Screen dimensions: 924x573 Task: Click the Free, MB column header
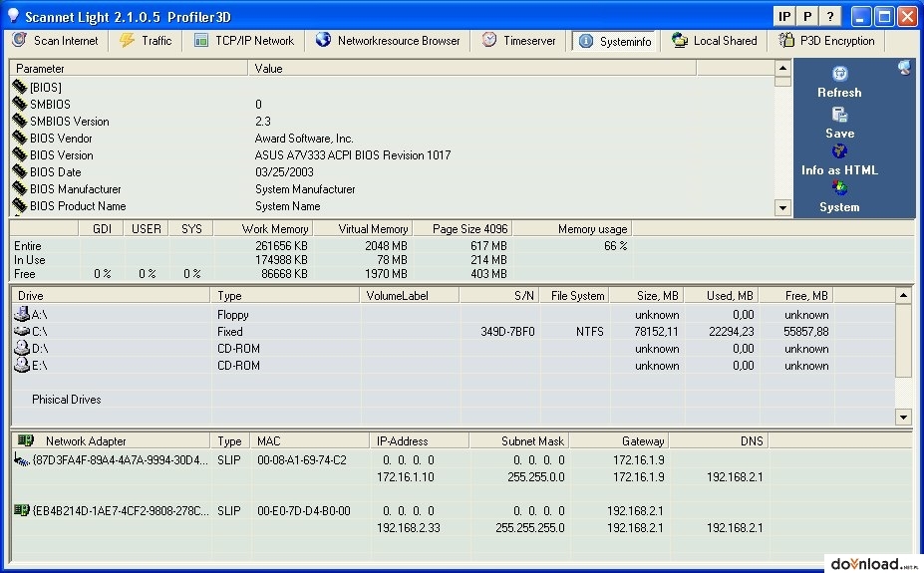pos(796,296)
